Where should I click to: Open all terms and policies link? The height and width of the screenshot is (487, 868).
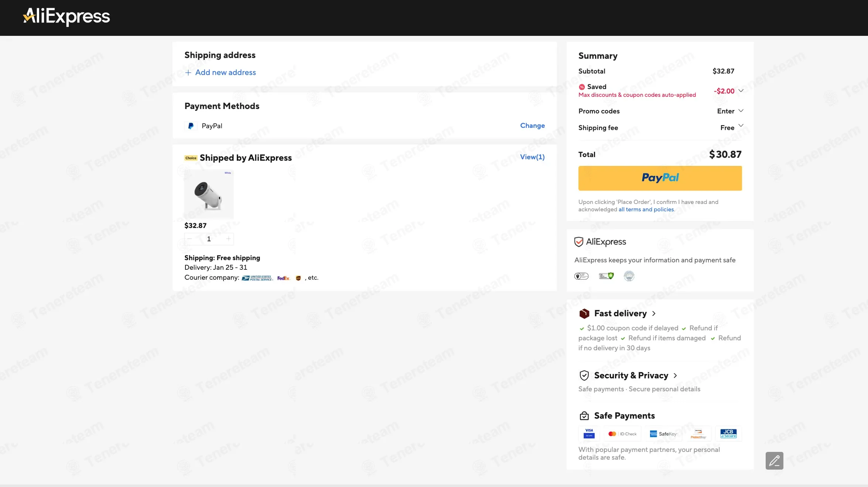646,210
